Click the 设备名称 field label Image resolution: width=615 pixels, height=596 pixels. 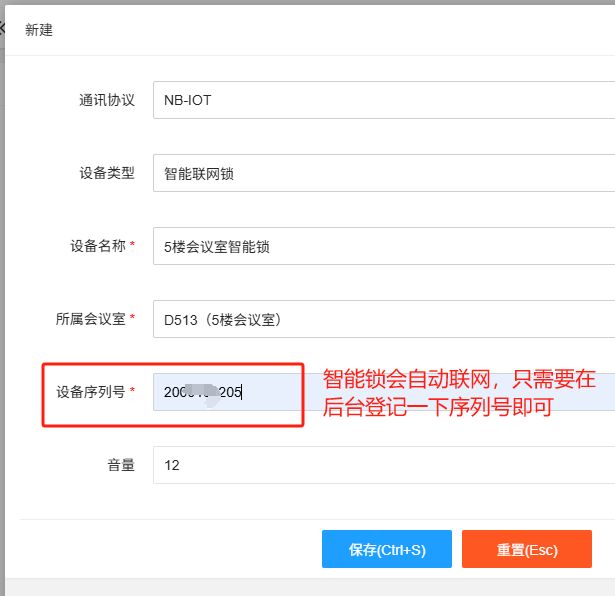click(97, 247)
